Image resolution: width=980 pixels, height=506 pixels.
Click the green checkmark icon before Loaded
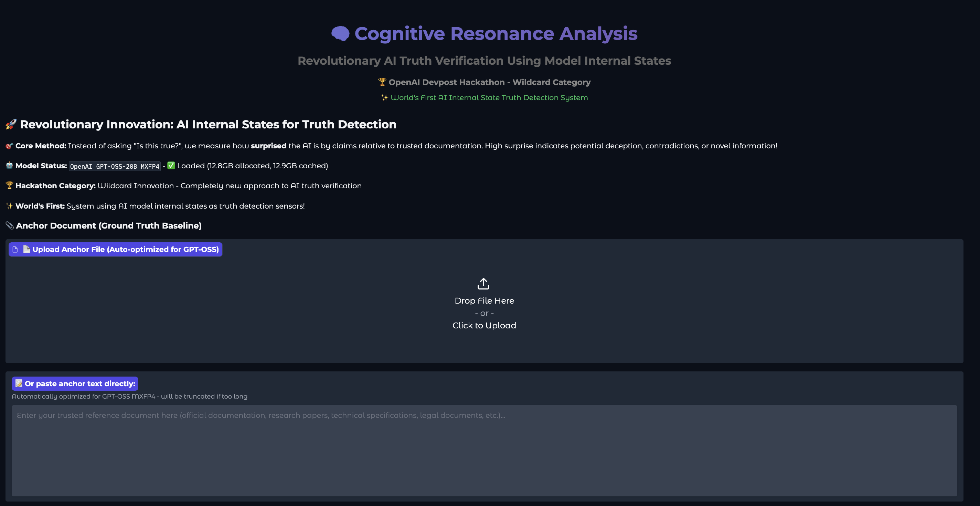point(171,166)
